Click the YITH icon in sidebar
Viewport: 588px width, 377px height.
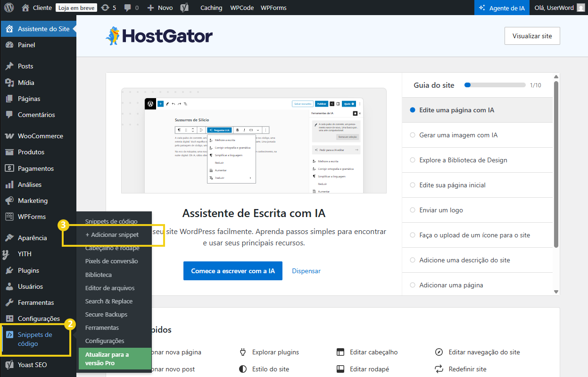click(x=6, y=254)
